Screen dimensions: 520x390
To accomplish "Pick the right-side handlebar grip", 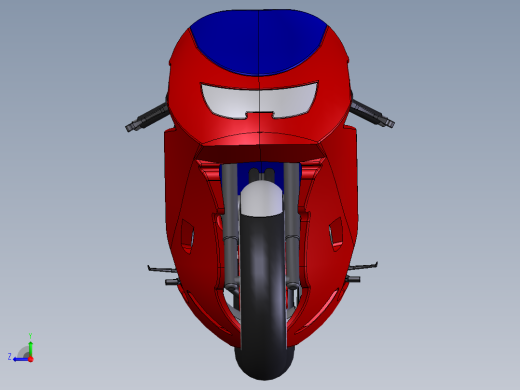I will 373,113.
